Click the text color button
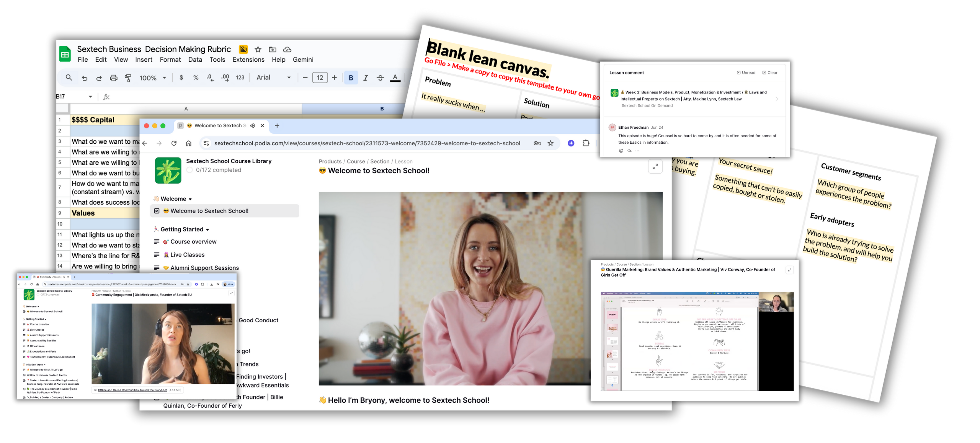This screenshot has height=443, width=980. [395, 78]
